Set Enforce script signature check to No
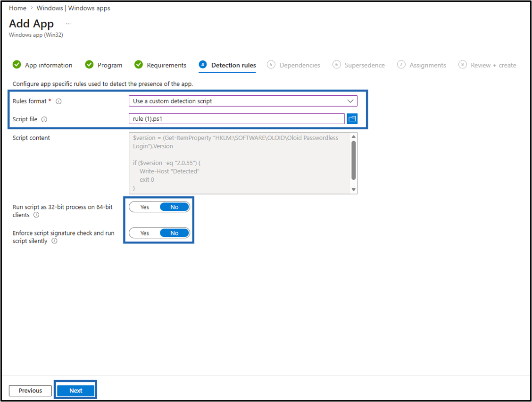 (x=175, y=233)
